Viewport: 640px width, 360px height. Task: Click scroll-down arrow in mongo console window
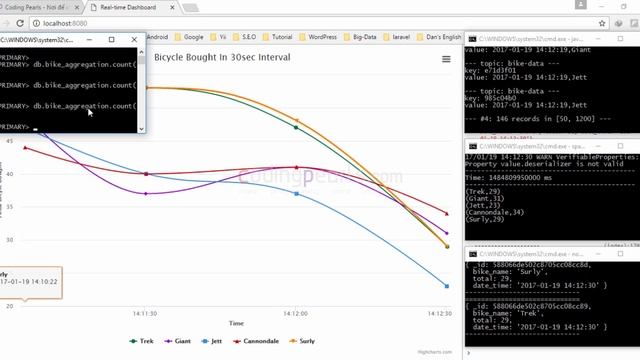141,129
